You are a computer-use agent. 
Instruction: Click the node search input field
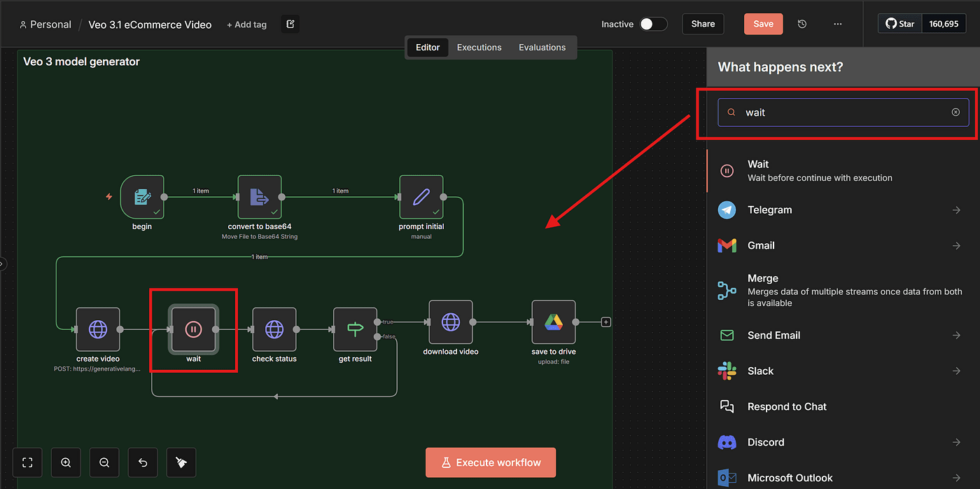(x=840, y=112)
